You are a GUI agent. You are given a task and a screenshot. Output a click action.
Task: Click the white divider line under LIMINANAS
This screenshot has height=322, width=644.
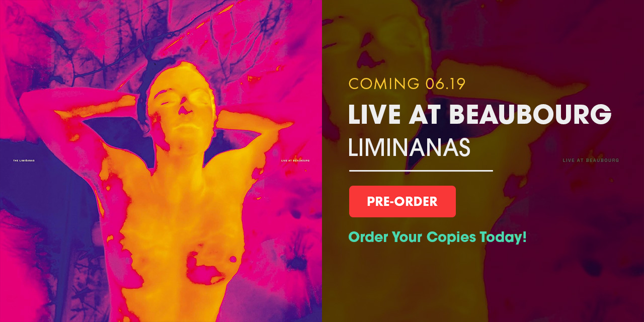[x=421, y=171]
